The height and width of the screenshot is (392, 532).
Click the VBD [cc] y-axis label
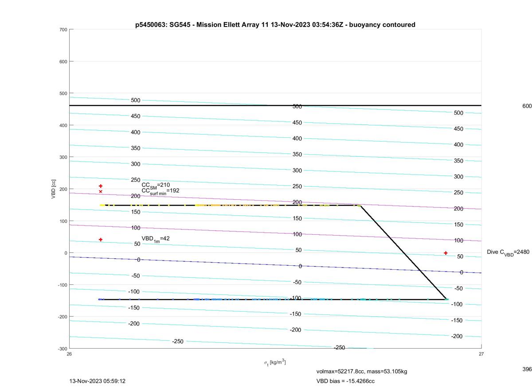coord(54,189)
